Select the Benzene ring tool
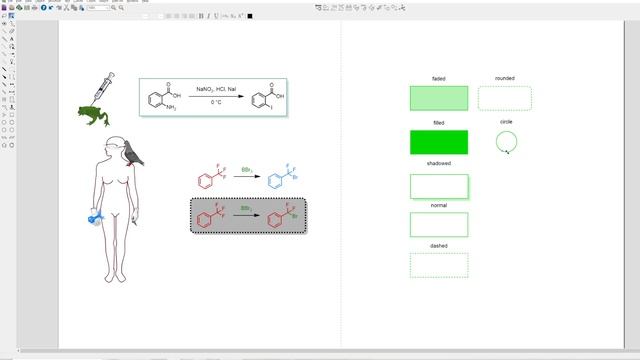This screenshot has height=360, width=640. point(12,145)
